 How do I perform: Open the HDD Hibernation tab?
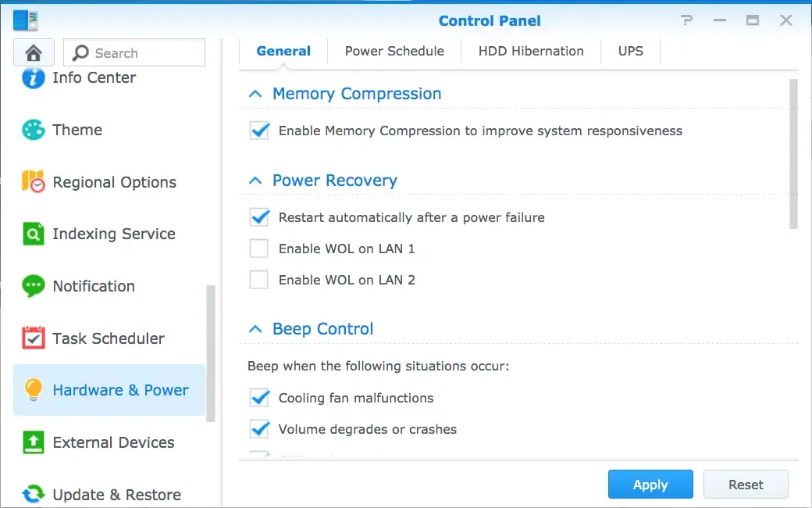point(531,51)
